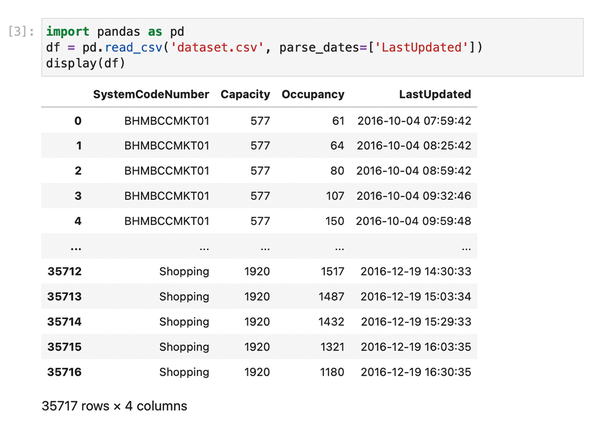The height and width of the screenshot is (427, 600).
Task: Select row index 0 in dataframe
Action: 77,120
